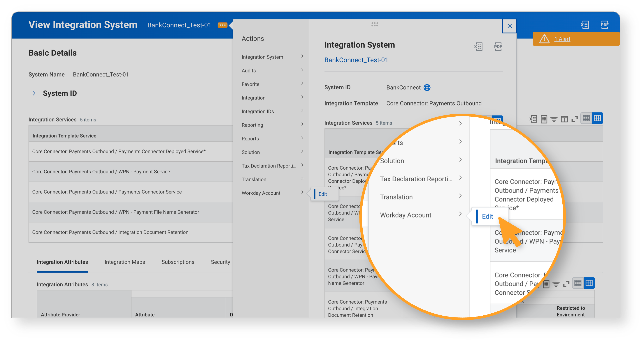Viewport: 644px width, 343px height.
Task: Click the Integration Document Retention service row
Action: (131, 232)
